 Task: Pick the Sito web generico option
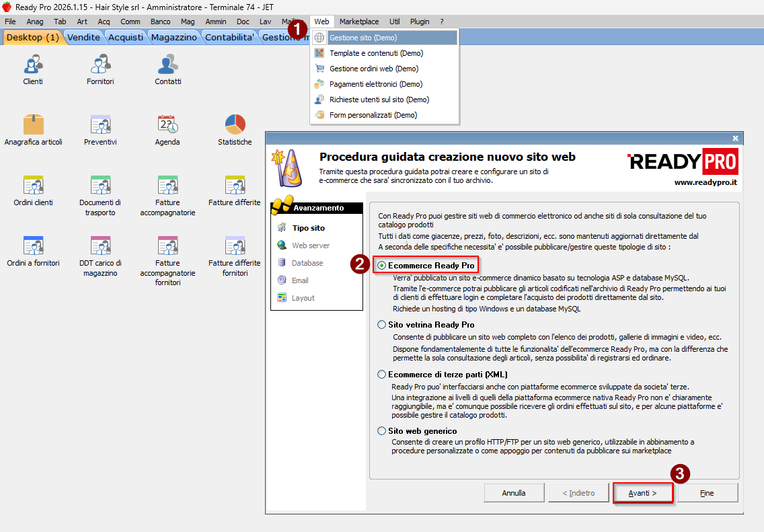382,431
